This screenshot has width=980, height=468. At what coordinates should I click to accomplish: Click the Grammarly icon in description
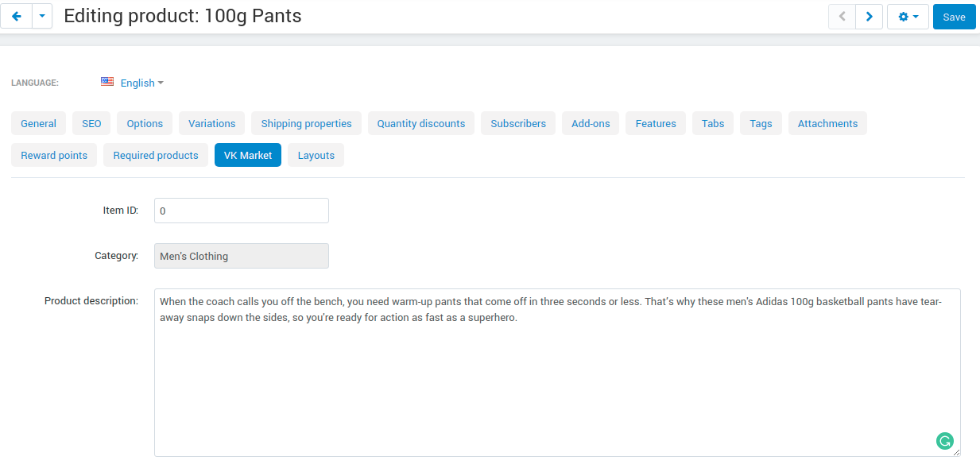coord(944,441)
